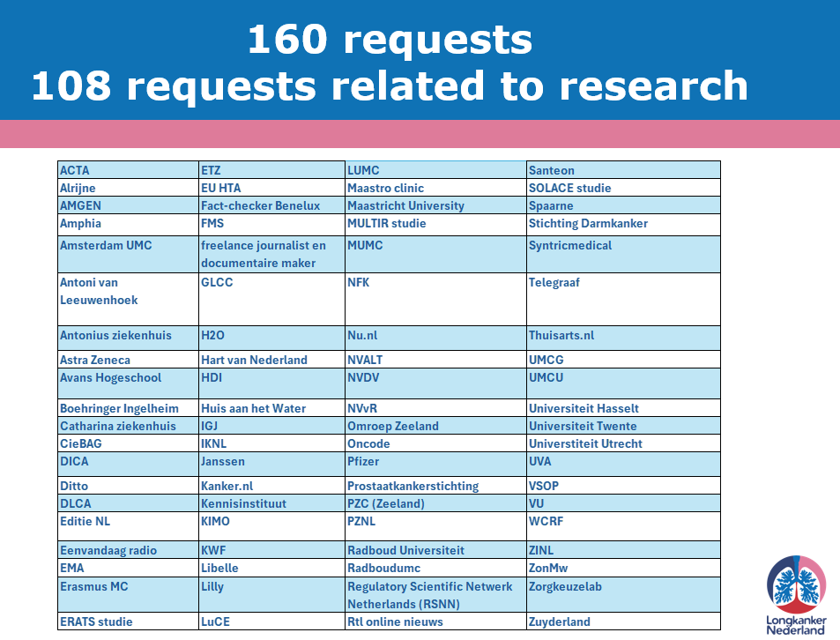Click the Astra Zeneca cell
This screenshot has width=840, height=640.
pos(128,360)
